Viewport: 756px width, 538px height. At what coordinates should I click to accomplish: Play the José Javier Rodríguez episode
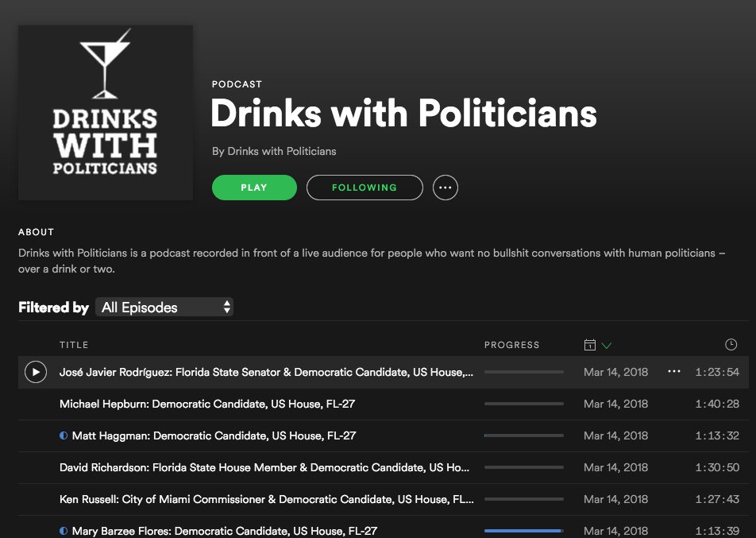[x=36, y=372]
